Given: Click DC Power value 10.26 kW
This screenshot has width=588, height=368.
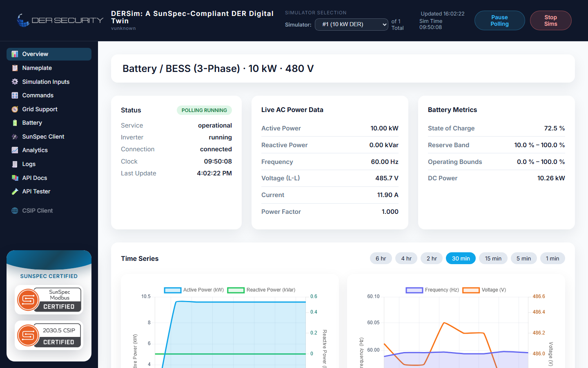Looking at the screenshot, I should point(551,178).
